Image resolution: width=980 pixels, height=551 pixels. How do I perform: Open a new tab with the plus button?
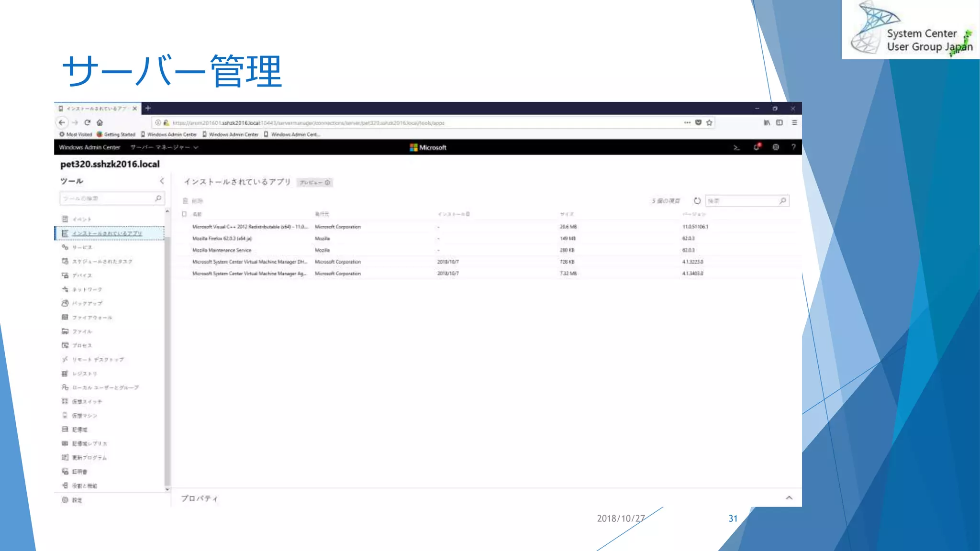[148, 108]
